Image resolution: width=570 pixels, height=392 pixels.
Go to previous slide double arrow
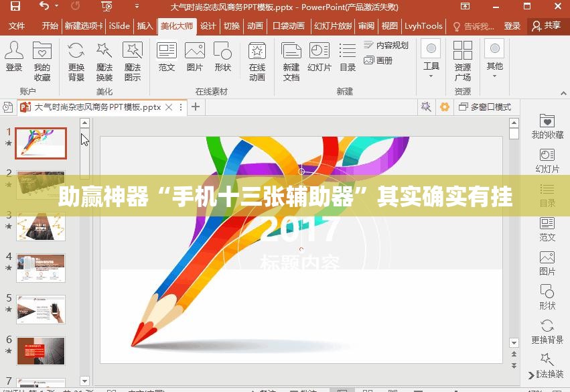pyautogui.click(x=514, y=354)
